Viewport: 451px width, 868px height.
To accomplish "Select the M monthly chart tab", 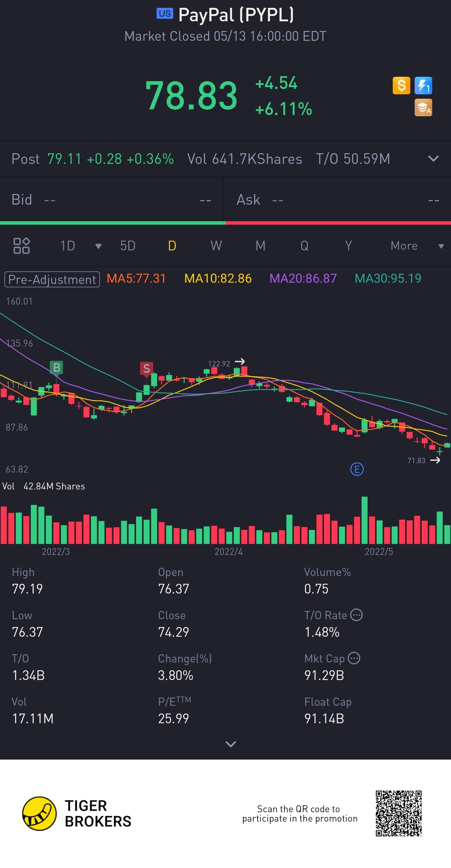I will (260, 246).
